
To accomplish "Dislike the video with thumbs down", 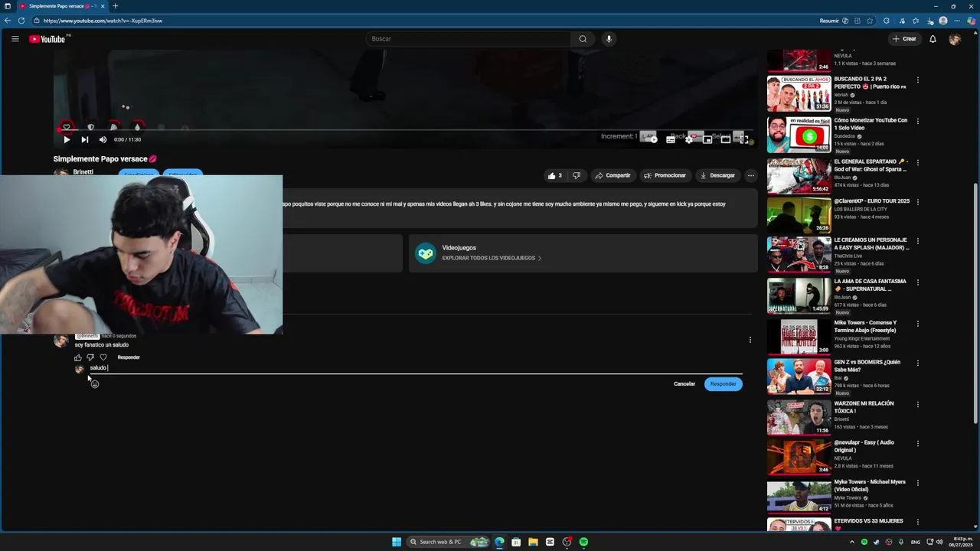I will [577, 175].
